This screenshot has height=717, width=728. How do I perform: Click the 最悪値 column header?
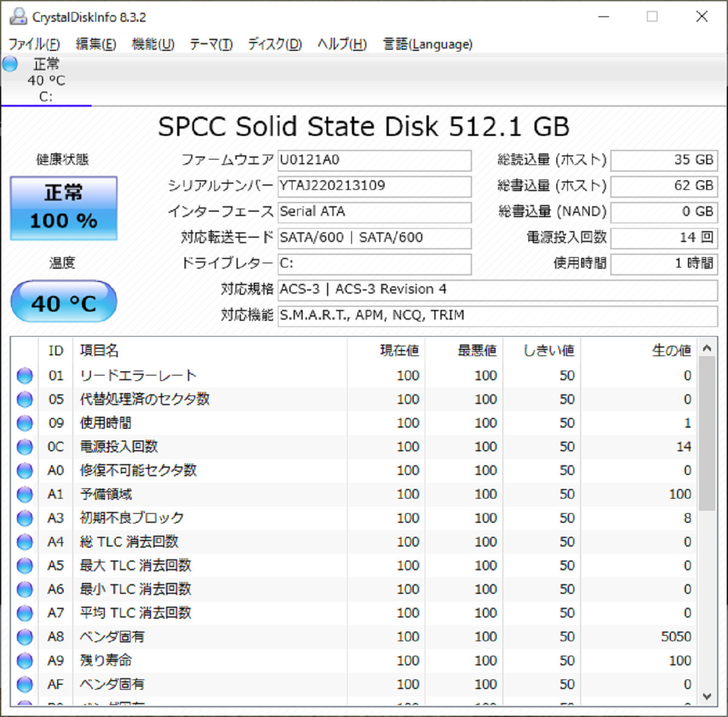463,351
